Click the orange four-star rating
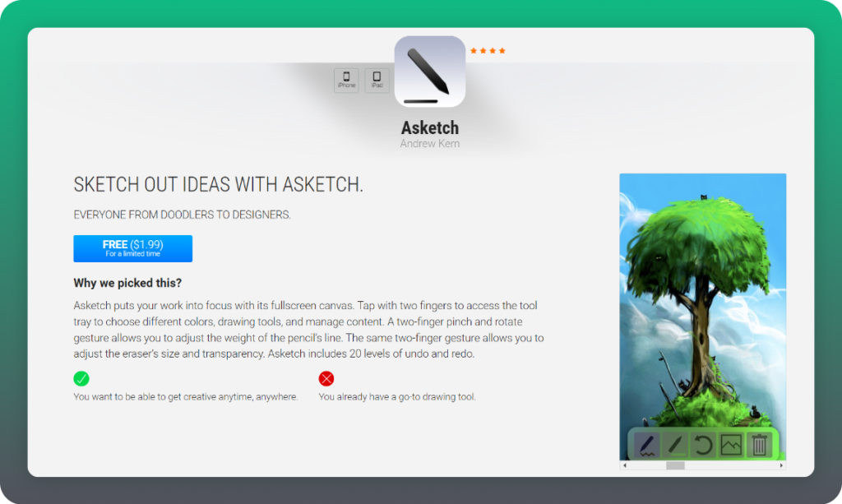Image resolution: width=842 pixels, height=504 pixels. tap(488, 51)
